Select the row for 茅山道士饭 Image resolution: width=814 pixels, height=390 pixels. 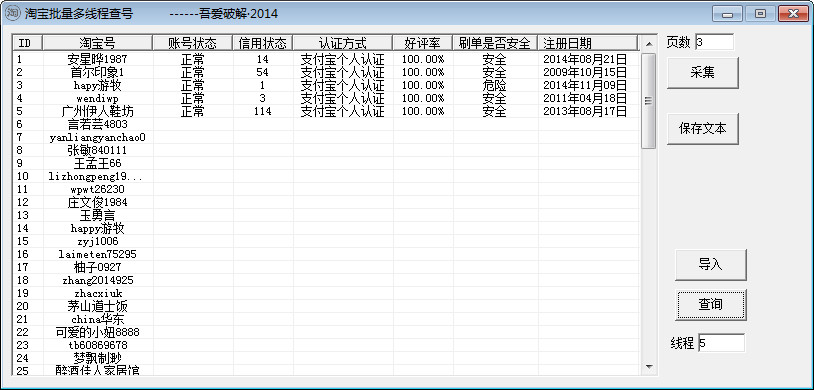(x=325, y=306)
